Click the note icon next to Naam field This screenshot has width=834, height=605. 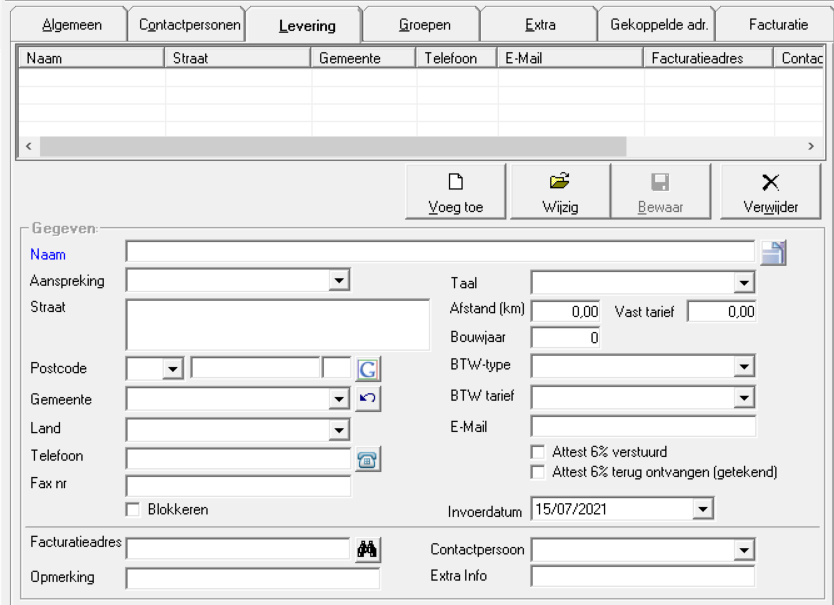[773, 253]
